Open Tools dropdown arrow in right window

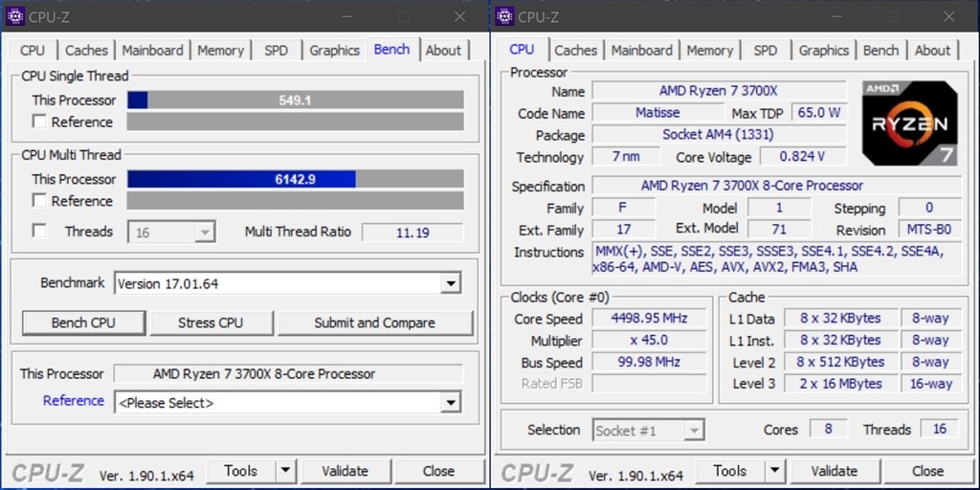point(775,471)
